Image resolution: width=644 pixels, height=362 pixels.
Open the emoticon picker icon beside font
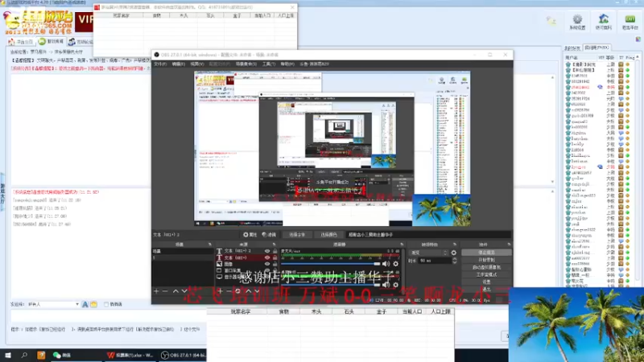(93, 305)
